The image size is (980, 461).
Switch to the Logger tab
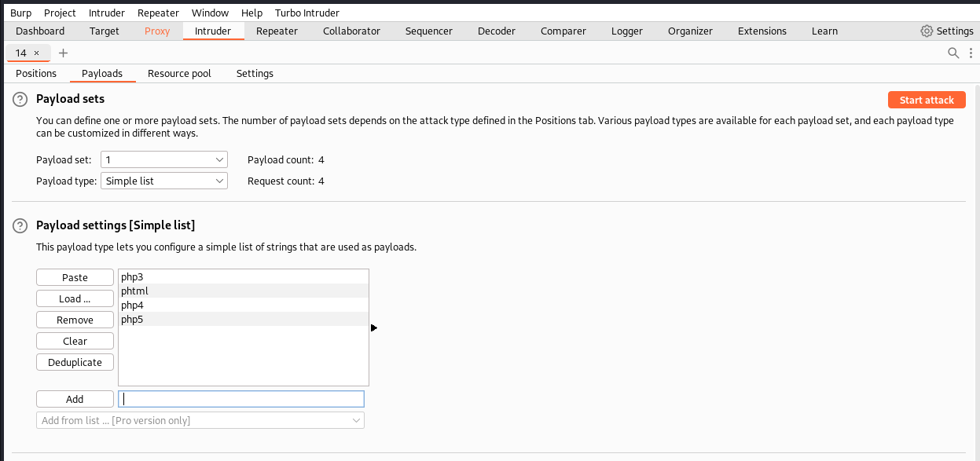627,31
